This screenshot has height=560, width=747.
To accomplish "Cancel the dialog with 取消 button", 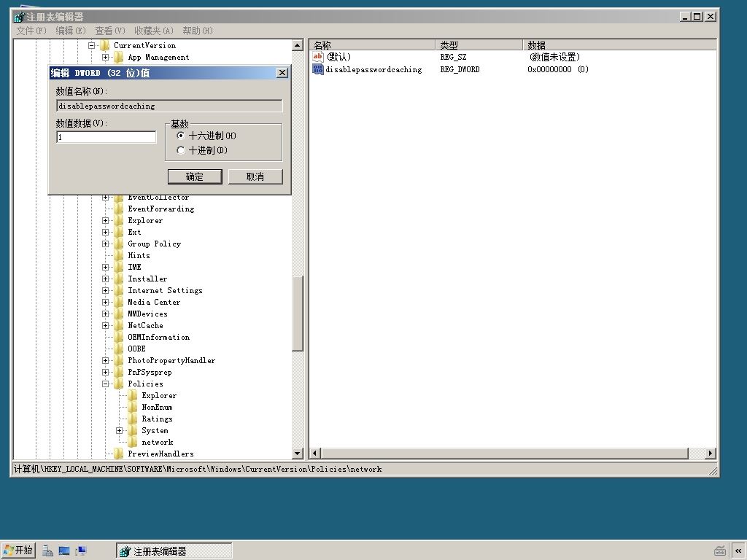I will click(x=255, y=176).
